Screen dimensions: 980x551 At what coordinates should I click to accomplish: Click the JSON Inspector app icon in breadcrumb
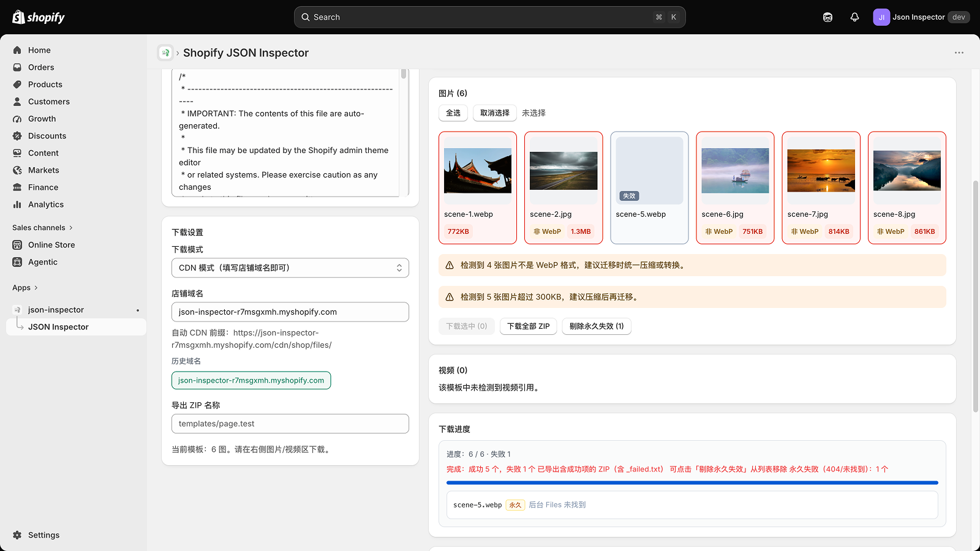coord(165,53)
